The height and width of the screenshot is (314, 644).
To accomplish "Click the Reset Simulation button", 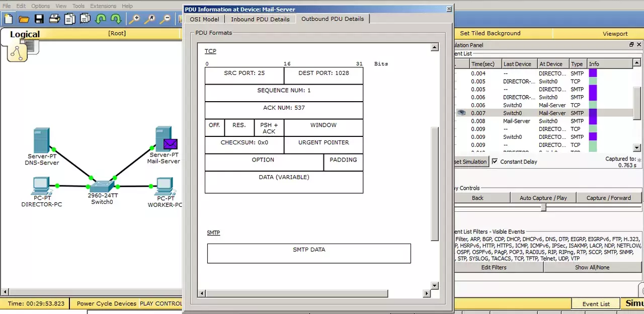I will tap(471, 162).
